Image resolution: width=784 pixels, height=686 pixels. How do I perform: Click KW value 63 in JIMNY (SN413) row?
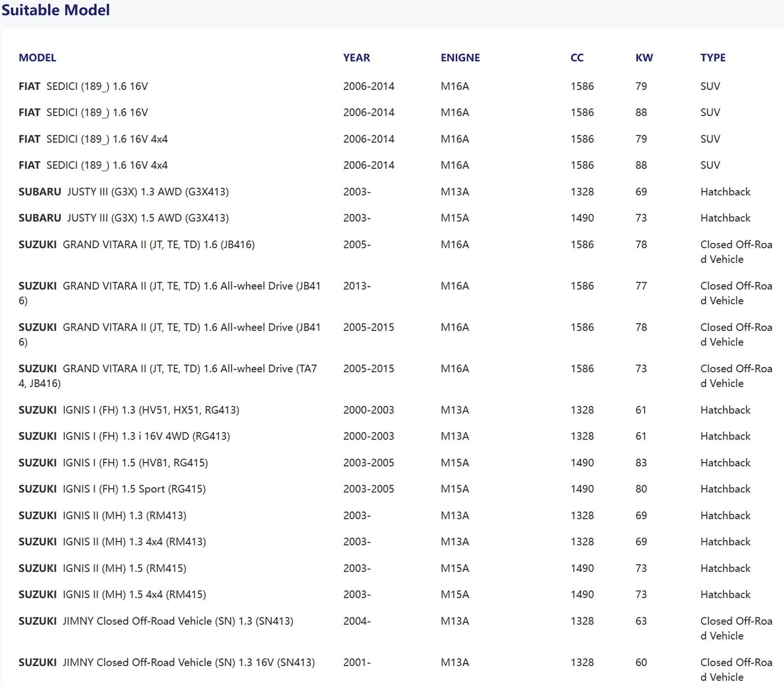(x=641, y=621)
